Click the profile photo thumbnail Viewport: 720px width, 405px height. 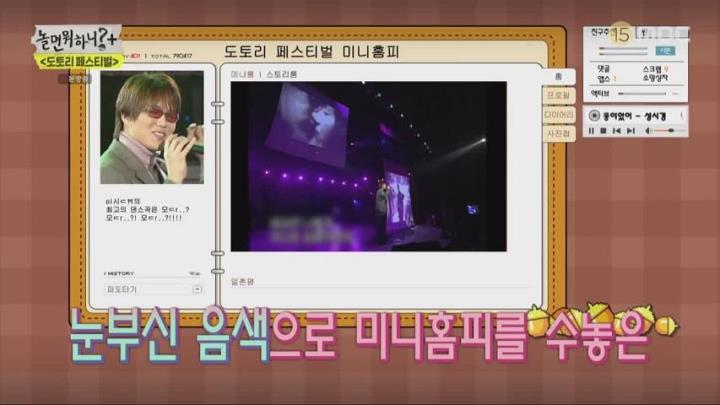pos(152,127)
